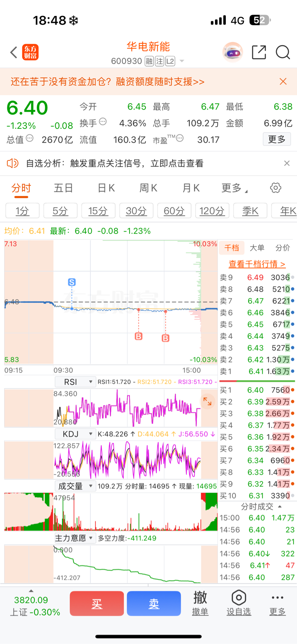Screen dimensions: 297x644
Task: Go back with the left arrow
Action: click(14, 52)
